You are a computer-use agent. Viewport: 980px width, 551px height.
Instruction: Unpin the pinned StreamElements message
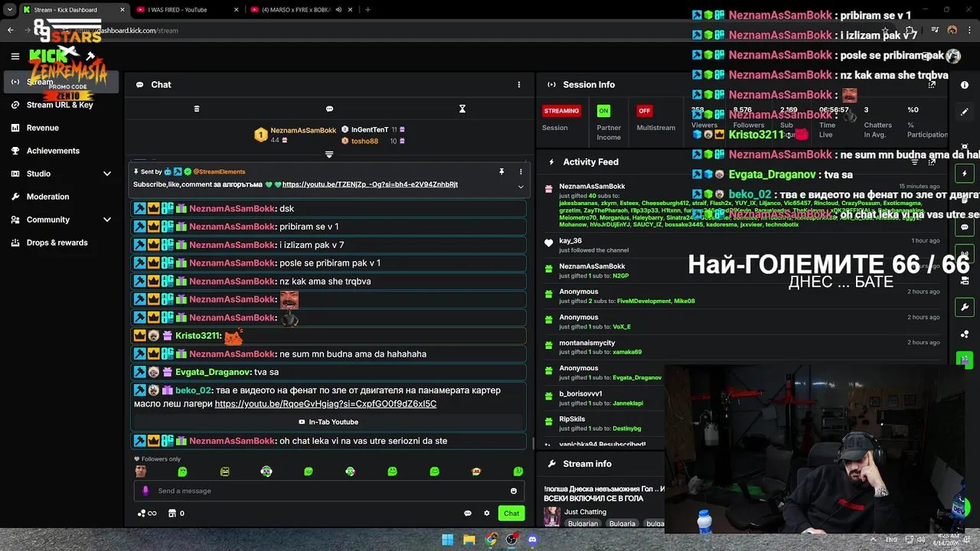pyautogui.click(x=501, y=171)
